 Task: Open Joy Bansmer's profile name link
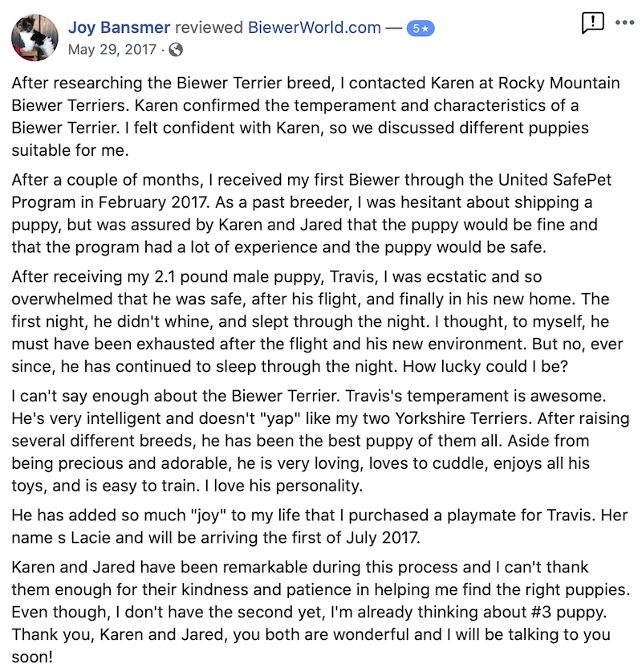click(x=119, y=27)
